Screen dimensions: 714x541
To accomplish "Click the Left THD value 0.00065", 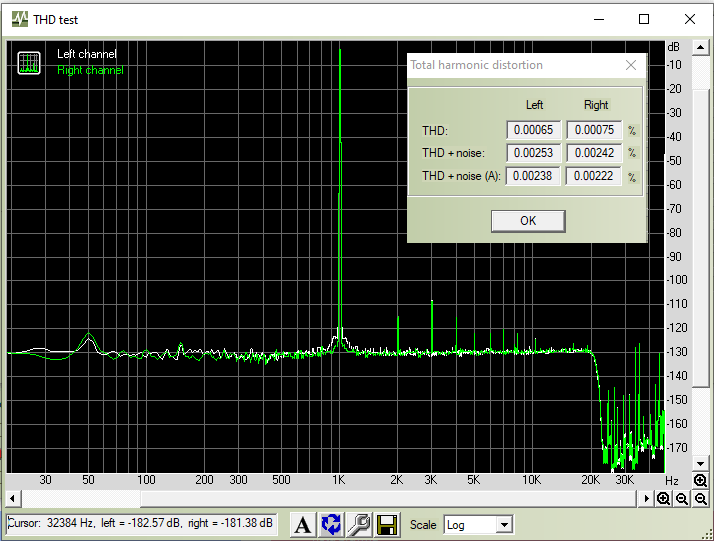I will pos(534,130).
